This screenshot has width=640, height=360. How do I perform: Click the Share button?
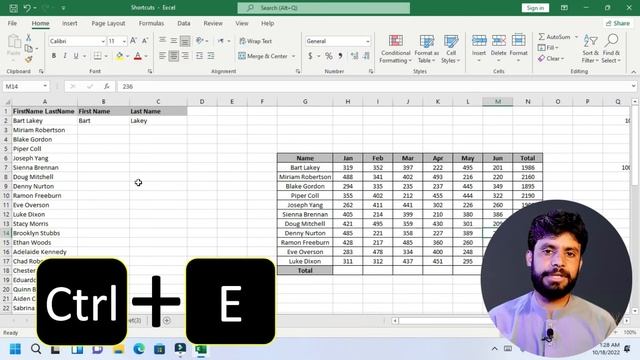[x=618, y=23]
